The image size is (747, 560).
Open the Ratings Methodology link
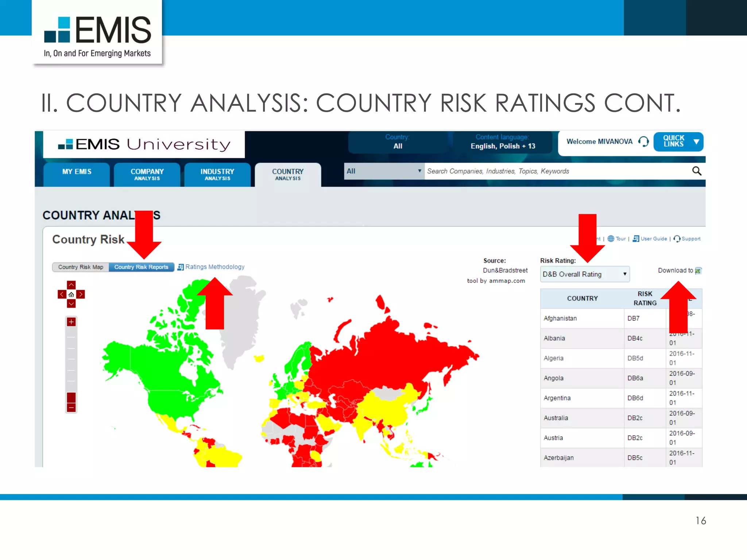(215, 267)
